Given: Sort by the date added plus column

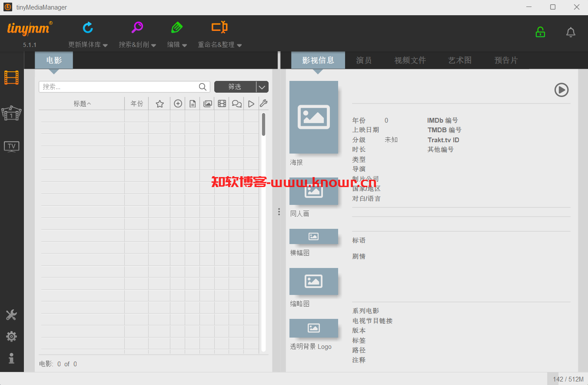Looking at the screenshot, I should click(x=178, y=104).
